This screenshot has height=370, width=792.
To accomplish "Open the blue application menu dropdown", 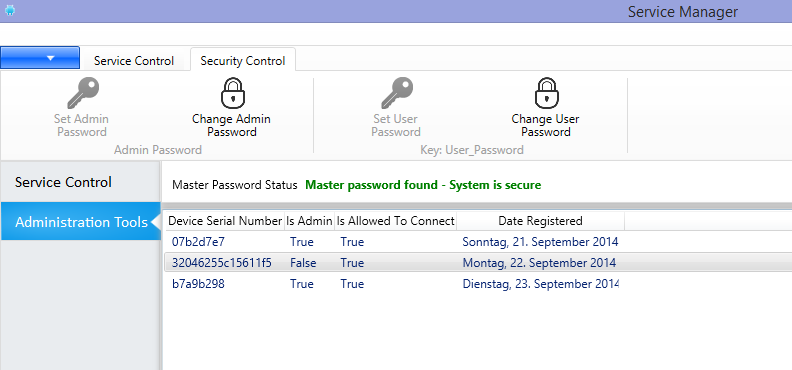I will point(40,58).
